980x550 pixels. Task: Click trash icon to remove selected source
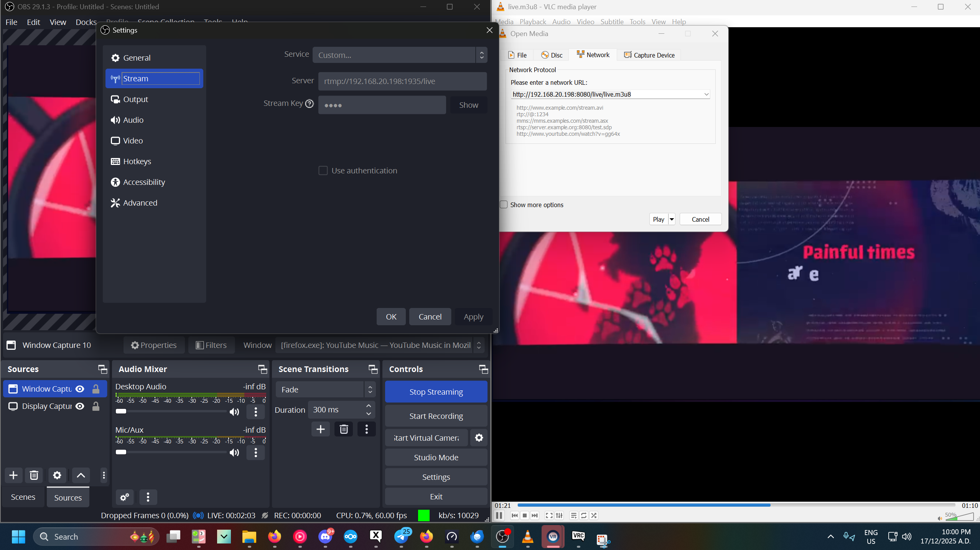34,476
